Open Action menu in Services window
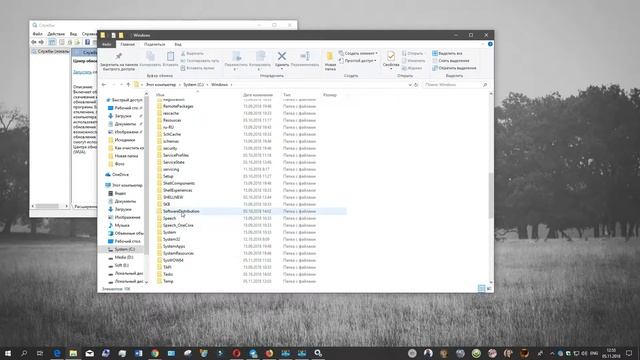The image size is (640, 360). point(56,34)
